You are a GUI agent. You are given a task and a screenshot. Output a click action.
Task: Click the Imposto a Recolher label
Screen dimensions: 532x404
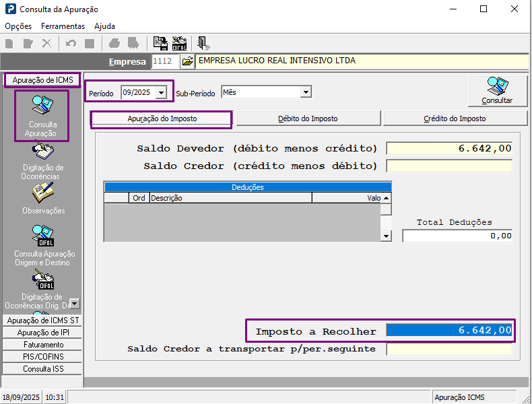316,331
